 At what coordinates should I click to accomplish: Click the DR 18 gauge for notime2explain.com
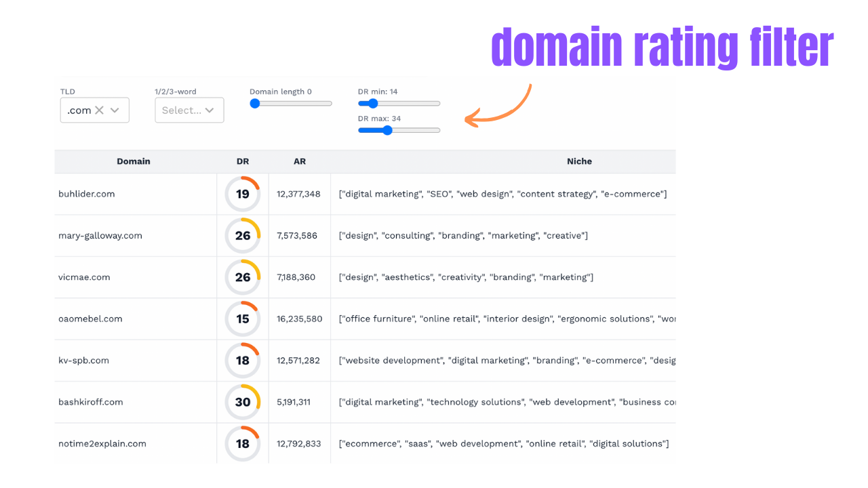pyautogui.click(x=243, y=444)
